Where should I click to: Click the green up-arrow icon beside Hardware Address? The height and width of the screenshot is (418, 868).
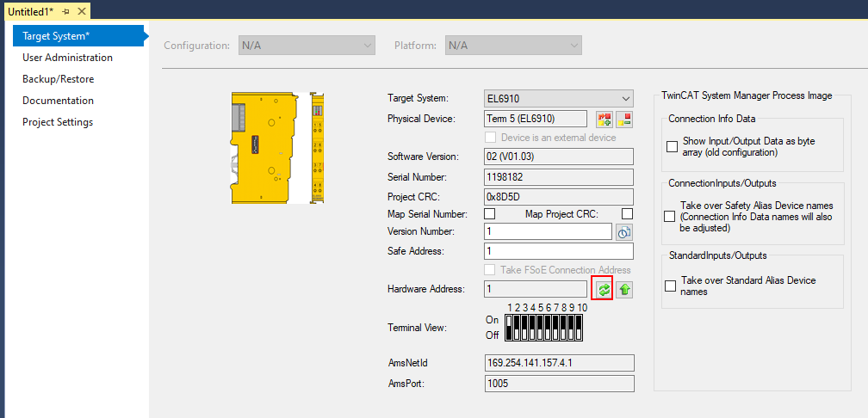[625, 289]
